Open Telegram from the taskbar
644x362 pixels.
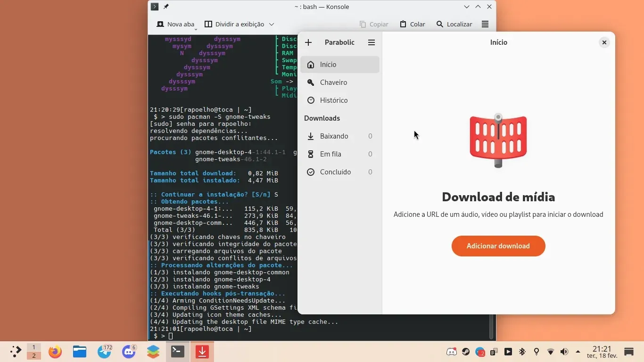pos(104,352)
